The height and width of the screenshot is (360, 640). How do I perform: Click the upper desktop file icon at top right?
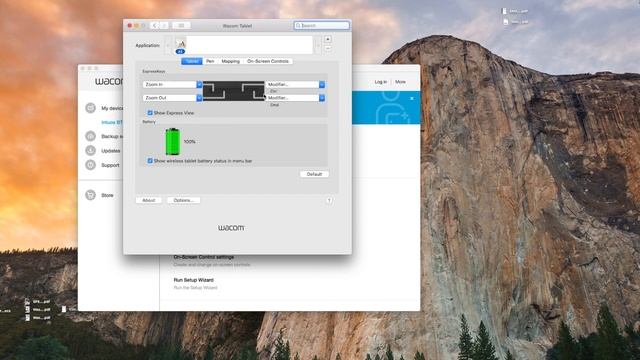(504, 11)
